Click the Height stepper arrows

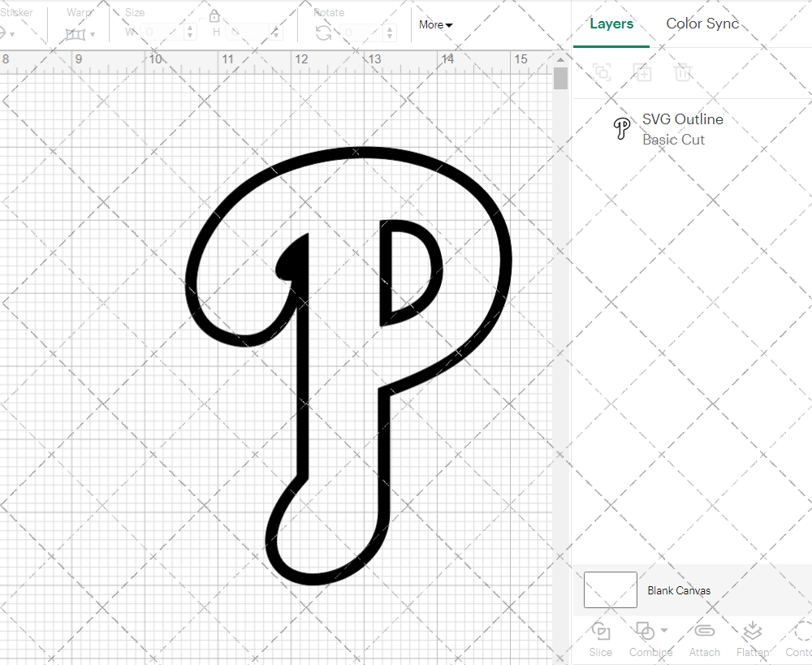pos(276,32)
